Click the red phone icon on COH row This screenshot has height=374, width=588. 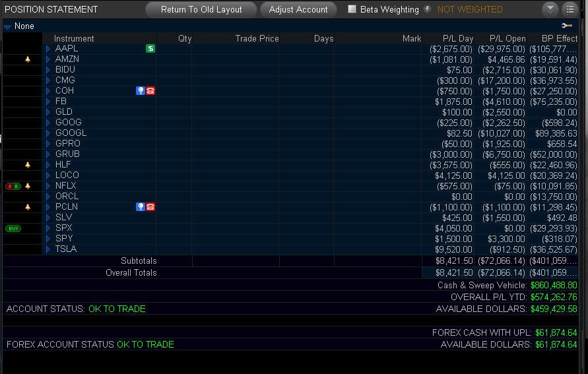(x=150, y=90)
